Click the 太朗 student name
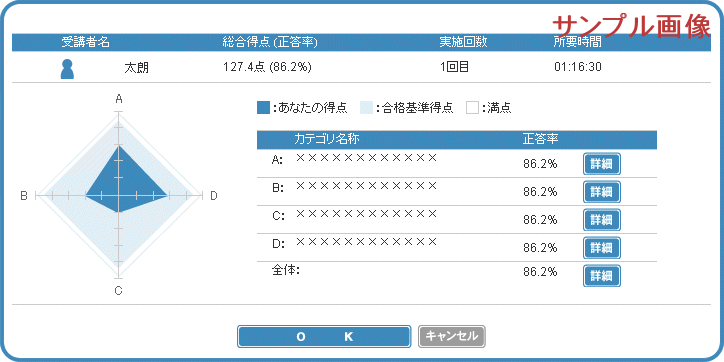The height and width of the screenshot is (362, 724). (x=137, y=68)
